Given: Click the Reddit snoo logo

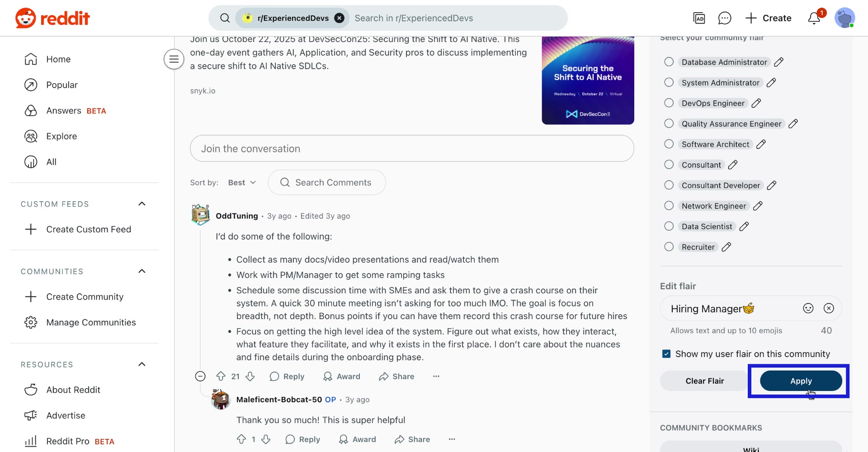Looking at the screenshot, I should pyautogui.click(x=25, y=18).
